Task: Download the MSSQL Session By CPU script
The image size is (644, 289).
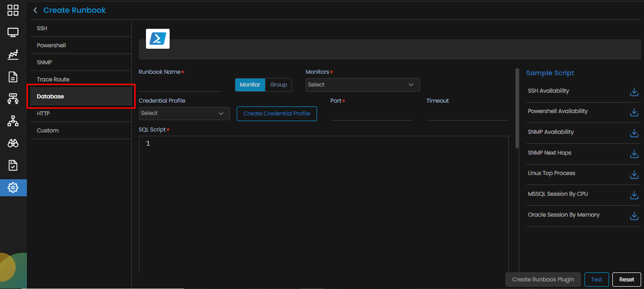Action: click(x=634, y=195)
